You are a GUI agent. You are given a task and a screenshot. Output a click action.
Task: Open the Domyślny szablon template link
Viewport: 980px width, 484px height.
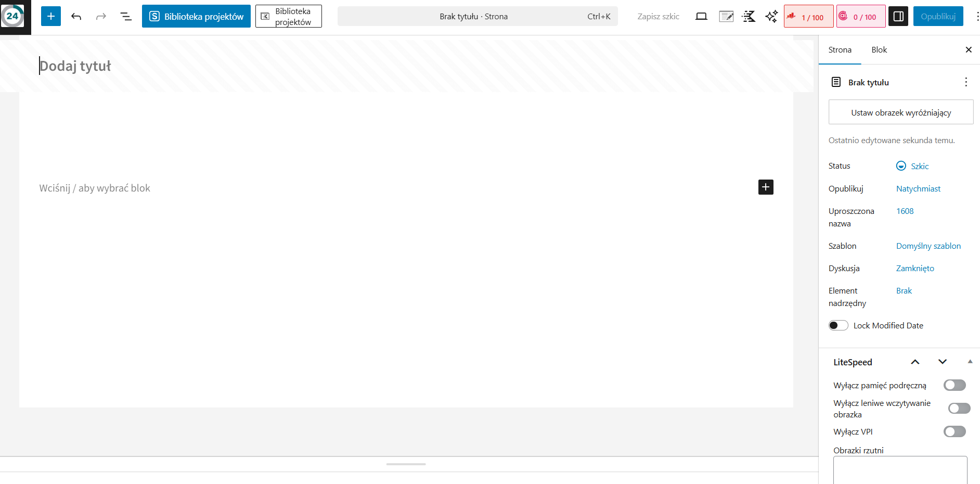click(928, 246)
